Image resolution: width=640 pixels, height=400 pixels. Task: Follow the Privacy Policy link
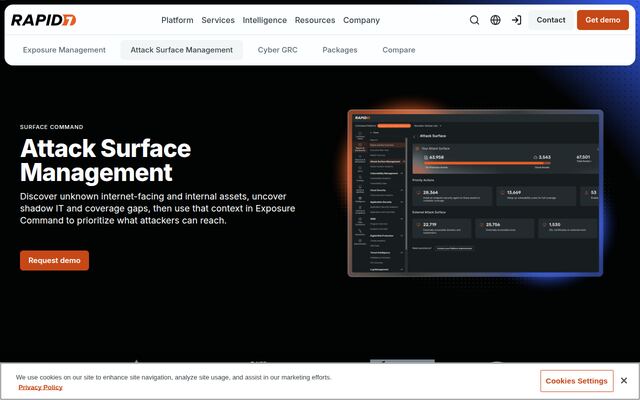click(40, 387)
